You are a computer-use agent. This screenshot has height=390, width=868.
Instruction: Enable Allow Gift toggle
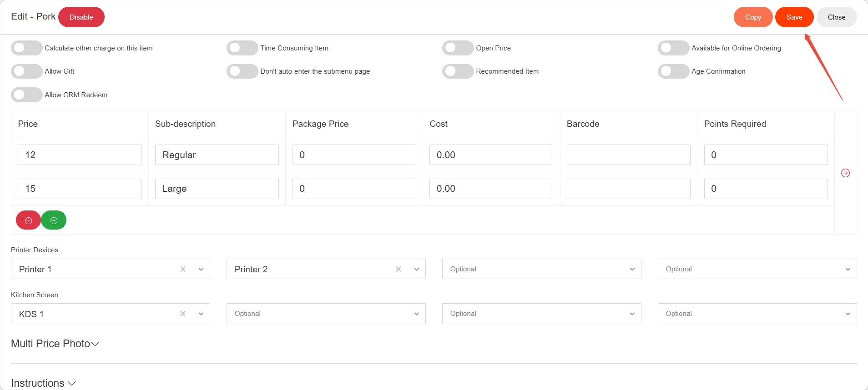26,71
